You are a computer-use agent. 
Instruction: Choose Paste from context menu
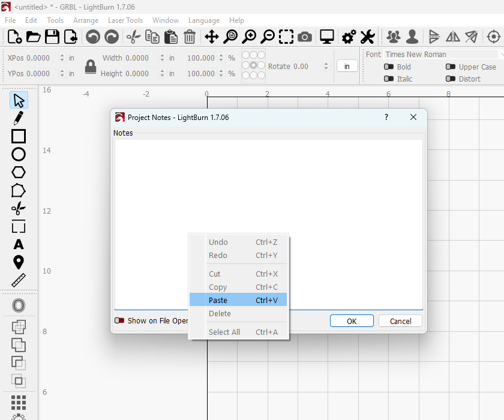pos(238,300)
